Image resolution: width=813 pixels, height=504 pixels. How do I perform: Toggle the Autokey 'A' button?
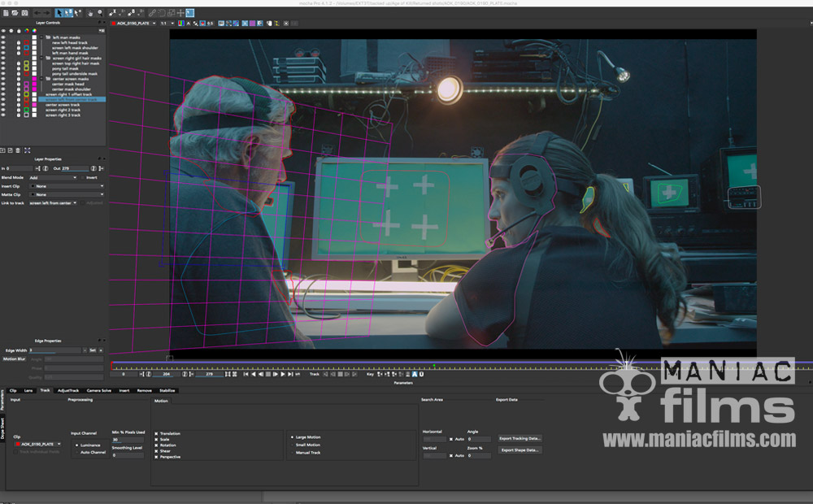coord(415,374)
